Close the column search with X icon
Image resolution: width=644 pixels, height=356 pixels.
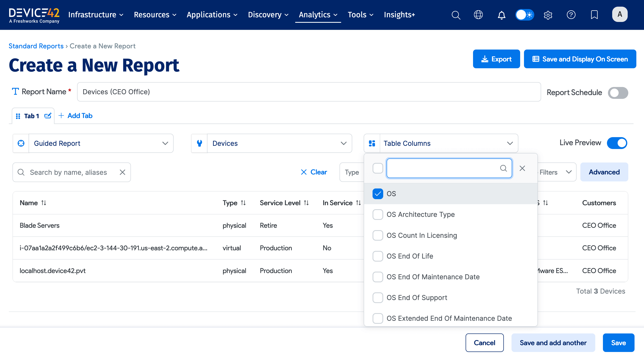click(x=522, y=168)
